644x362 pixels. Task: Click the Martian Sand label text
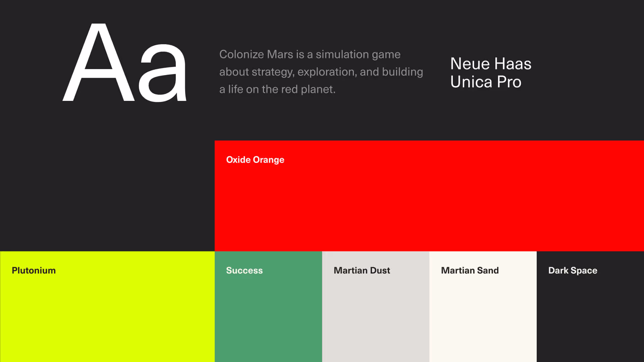coord(470,270)
